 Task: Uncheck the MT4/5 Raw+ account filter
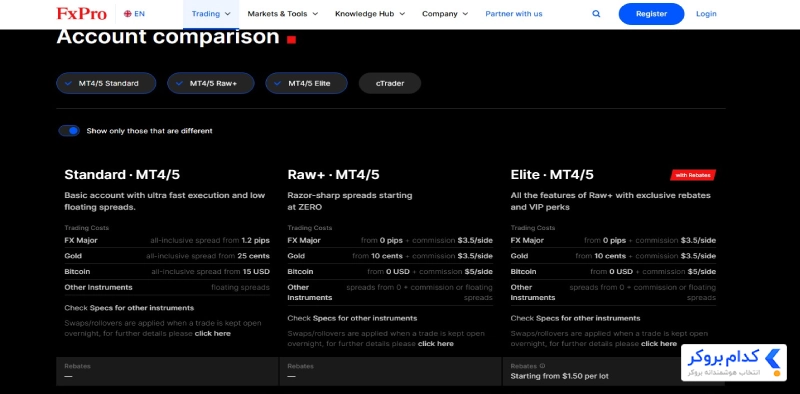pos(211,83)
